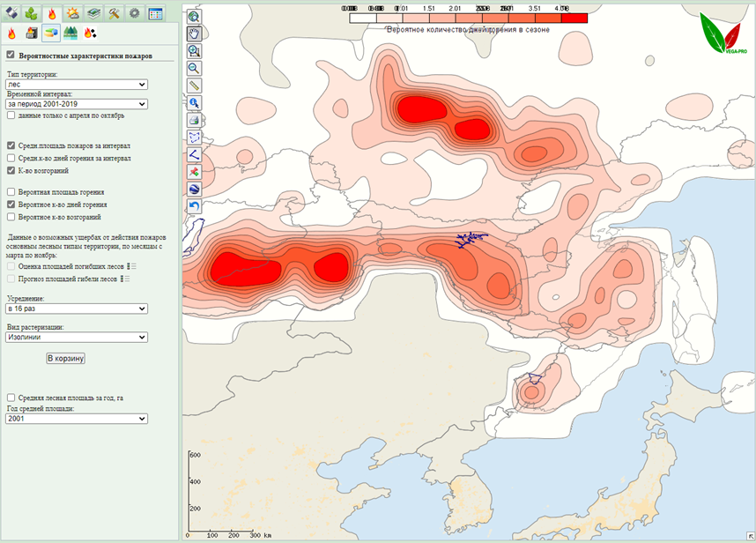
Task: Click the zoom-out magnifier tool
Action: (194, 68)
